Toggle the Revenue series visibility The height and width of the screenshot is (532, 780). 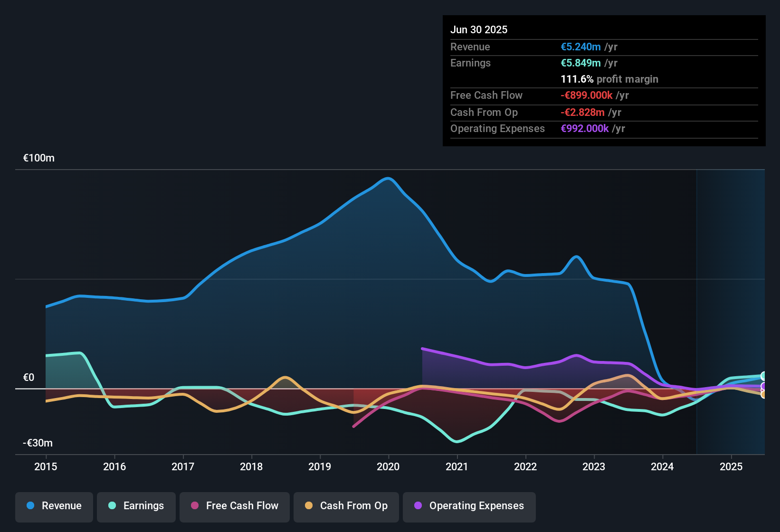coord(54,506)
